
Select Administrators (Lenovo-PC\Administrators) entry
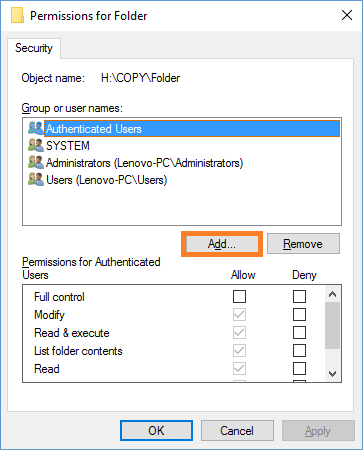coord(145,163)
